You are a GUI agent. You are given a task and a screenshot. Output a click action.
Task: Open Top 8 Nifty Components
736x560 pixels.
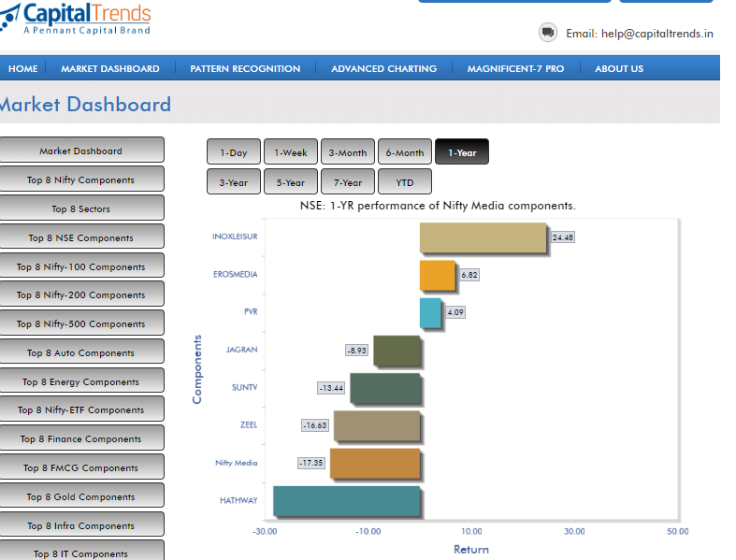pos(80,179)
